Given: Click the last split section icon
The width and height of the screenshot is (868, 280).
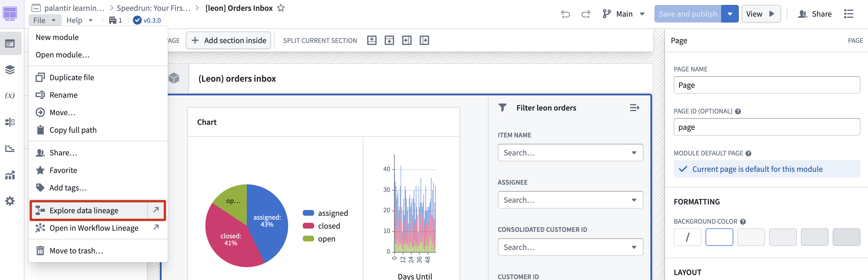Looking at the screenshot, I should click(x=424, y=41).
